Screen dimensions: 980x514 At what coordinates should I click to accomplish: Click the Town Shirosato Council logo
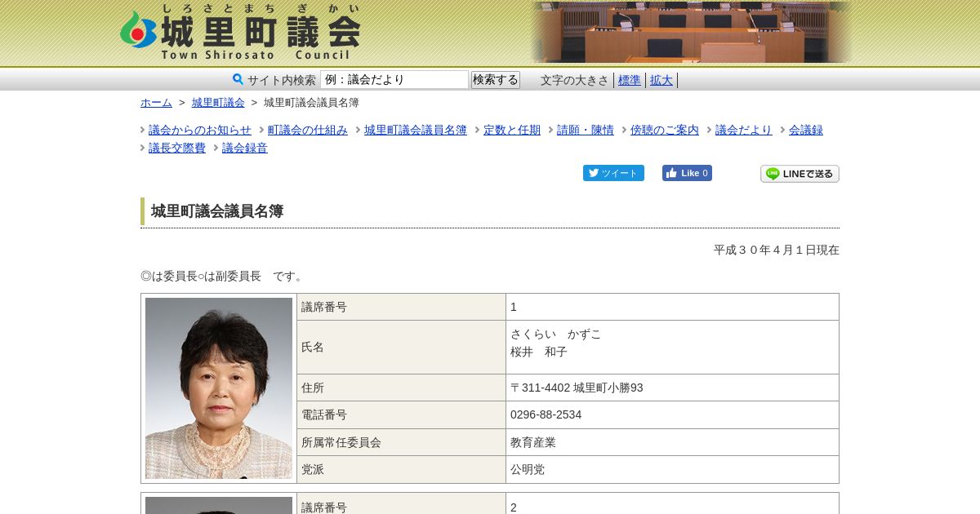pos(241,33)
